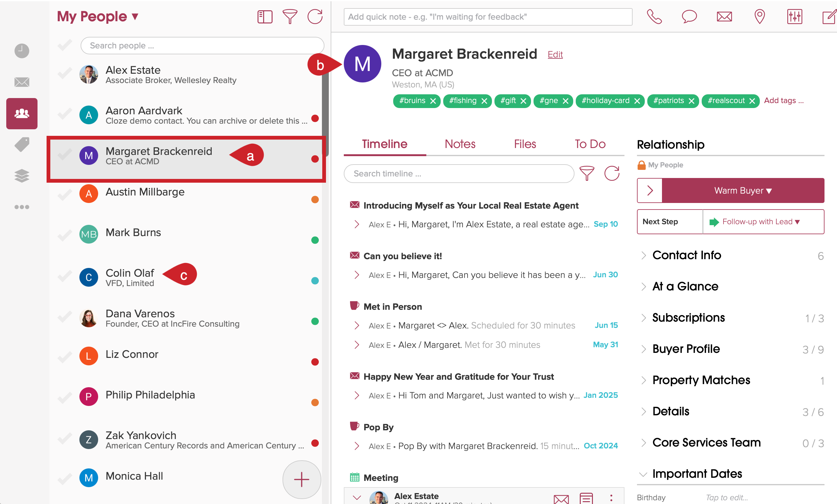This screenshot has height=504, width=837.
Task: Open the My People dropdown heading
Action: click(98, 17)
